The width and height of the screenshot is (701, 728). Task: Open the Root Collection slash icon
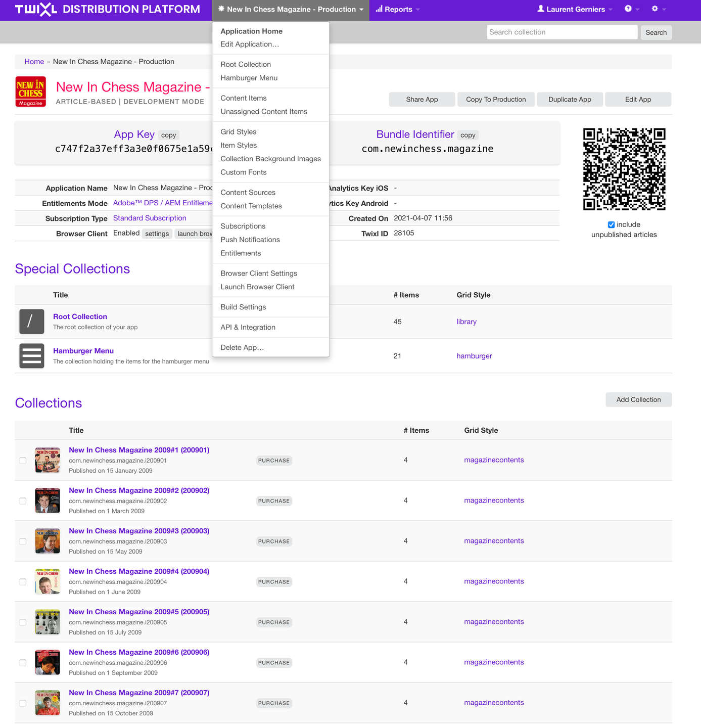(x=32, y=322)
